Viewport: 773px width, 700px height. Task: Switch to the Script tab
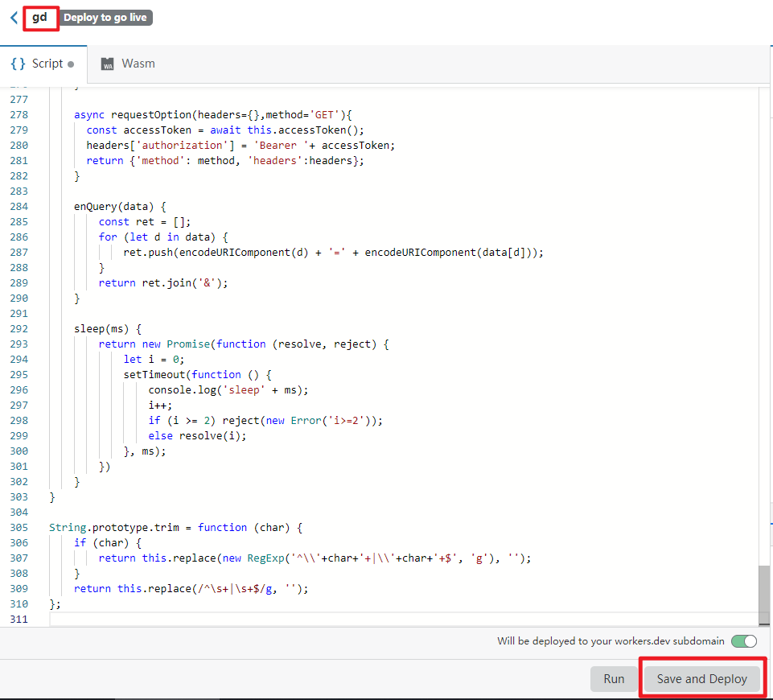click(x=43, y=64)
